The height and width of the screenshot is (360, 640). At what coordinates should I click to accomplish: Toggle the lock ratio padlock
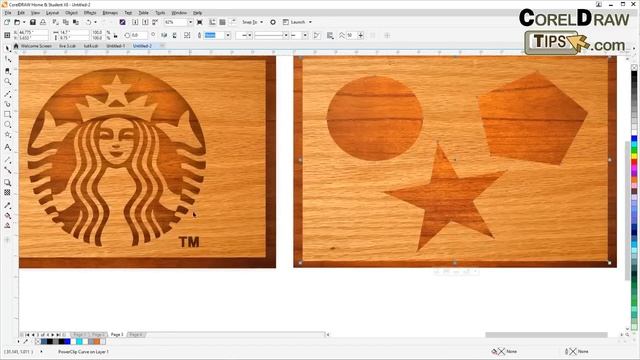pos(116,36)
